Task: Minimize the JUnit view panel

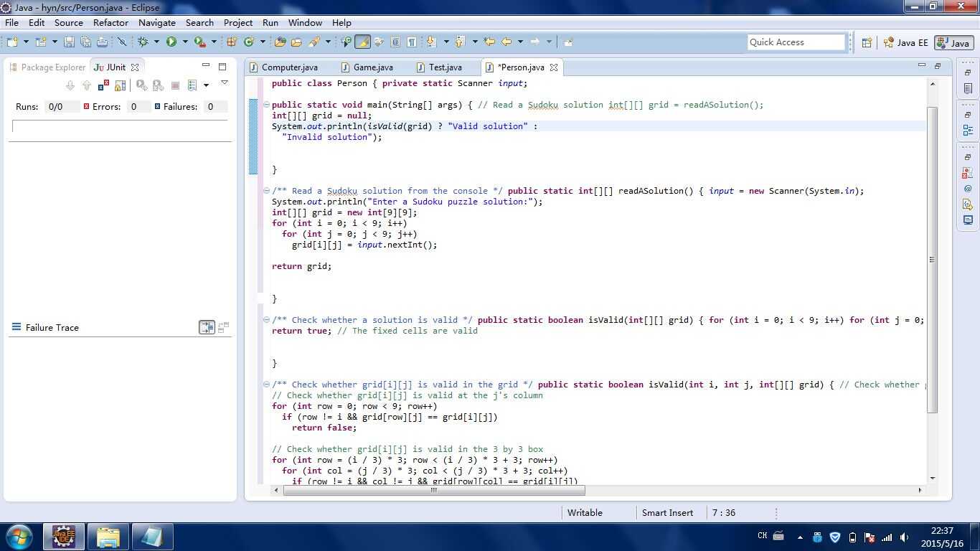Action: pos(205,66)
